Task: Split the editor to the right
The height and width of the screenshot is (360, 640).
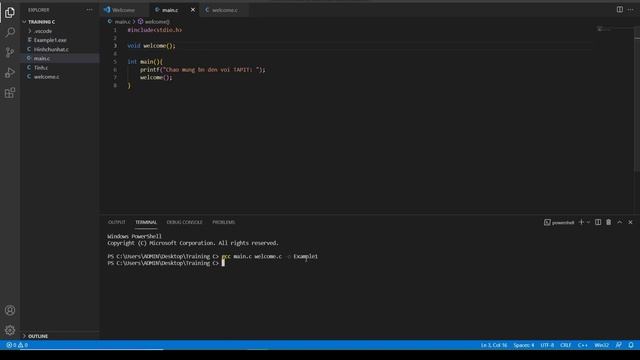Action: point(620,9)
